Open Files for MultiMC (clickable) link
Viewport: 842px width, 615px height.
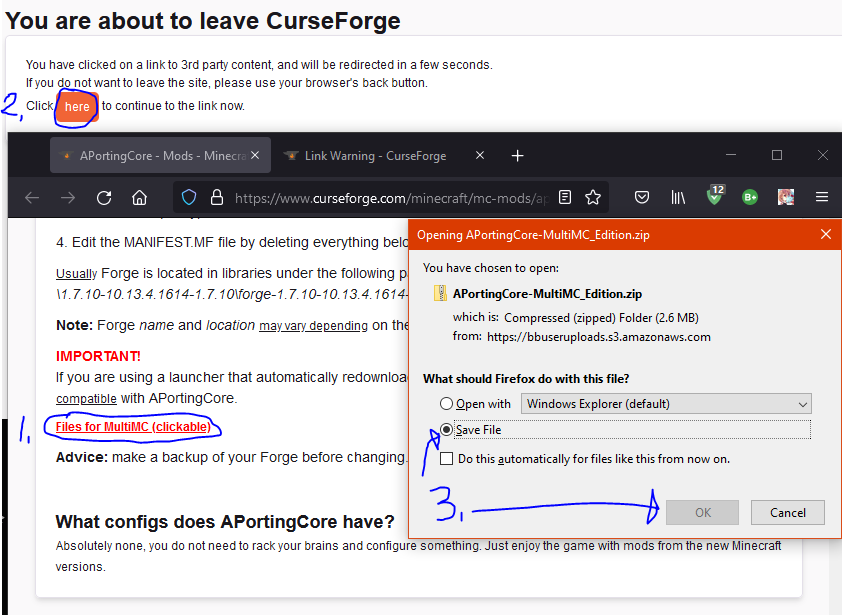(x=133, y=427)
